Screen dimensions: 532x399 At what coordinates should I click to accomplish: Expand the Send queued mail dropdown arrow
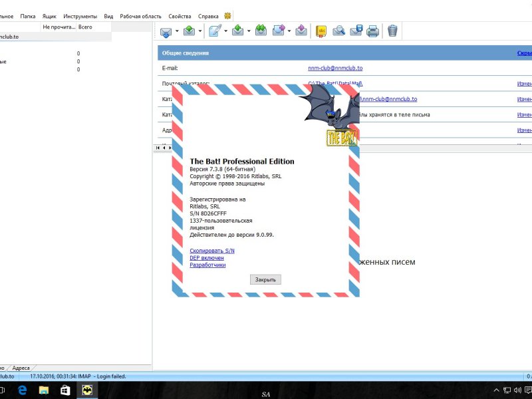(200, 31)
